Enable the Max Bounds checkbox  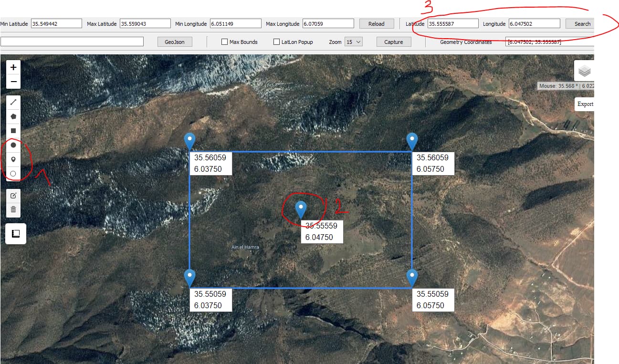click(x=224, y=42)
